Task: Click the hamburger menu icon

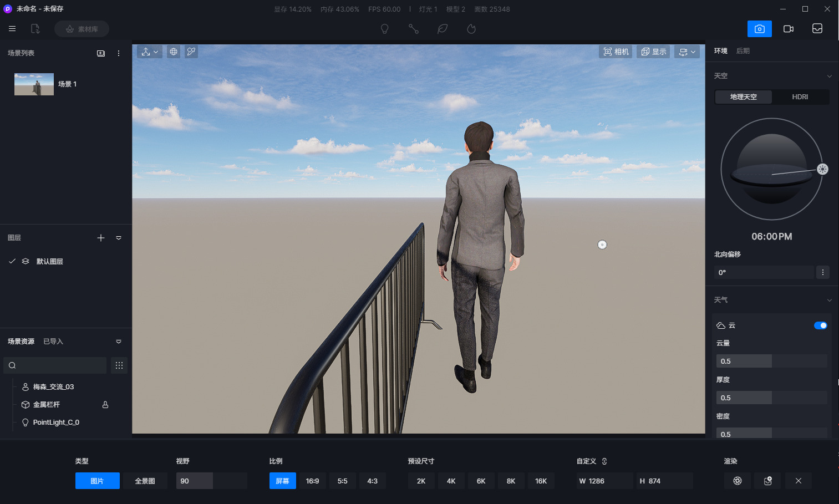Action: 12,29
